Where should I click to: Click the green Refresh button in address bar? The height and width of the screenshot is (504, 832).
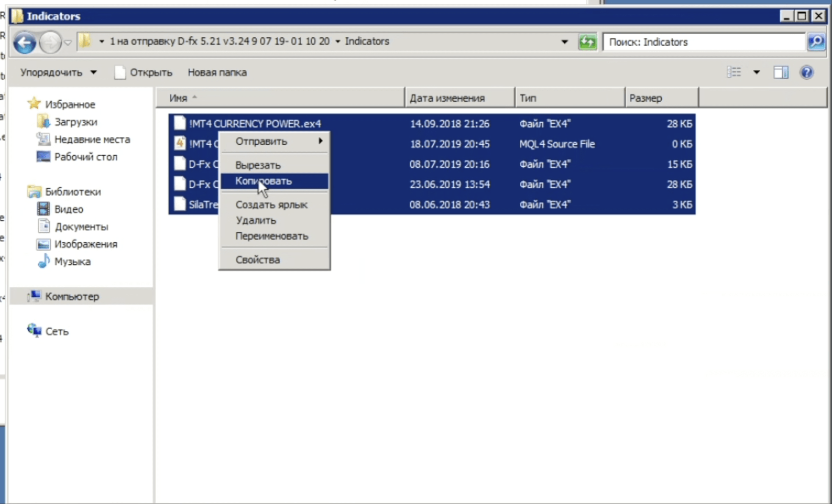(587, 42)
